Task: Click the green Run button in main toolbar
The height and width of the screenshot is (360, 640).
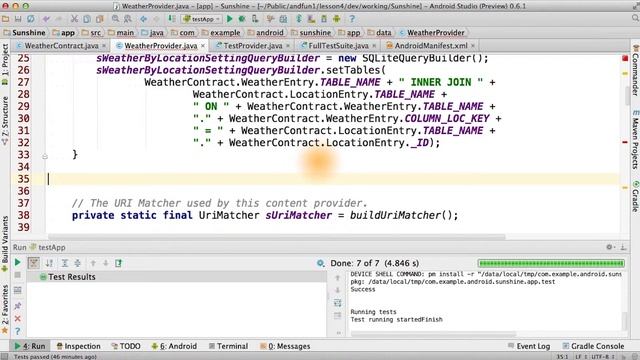Action: (230, 19)
